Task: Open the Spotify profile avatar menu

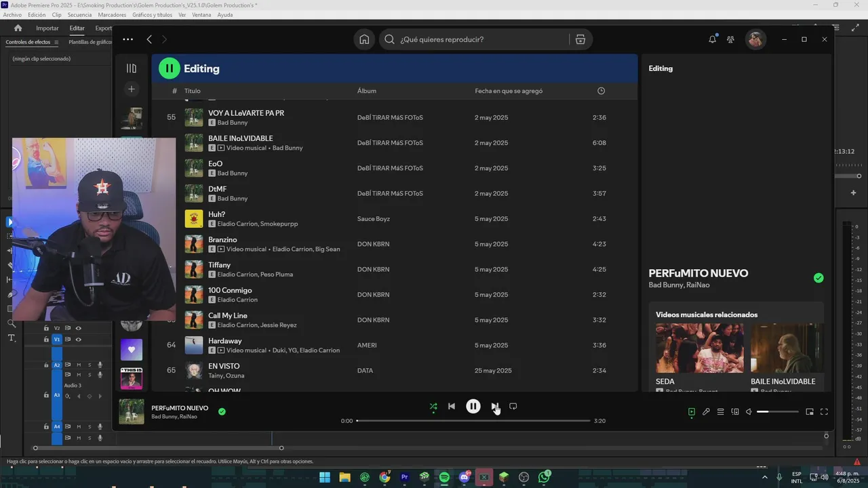Action: click(755, 39)
